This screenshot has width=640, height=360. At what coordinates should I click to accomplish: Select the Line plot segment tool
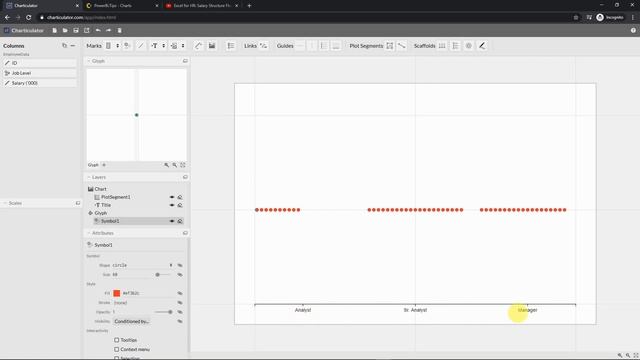point(402,46)
